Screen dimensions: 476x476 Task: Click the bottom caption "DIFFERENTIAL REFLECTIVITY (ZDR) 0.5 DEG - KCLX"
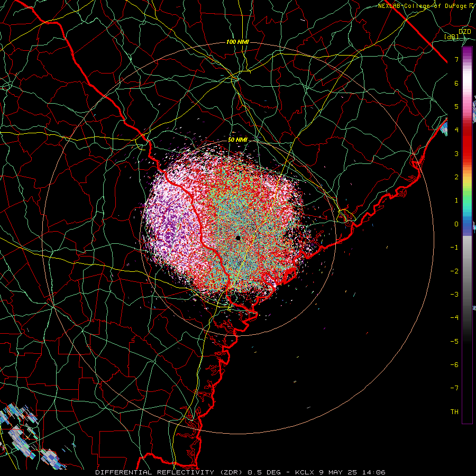[x=205, y=472]
